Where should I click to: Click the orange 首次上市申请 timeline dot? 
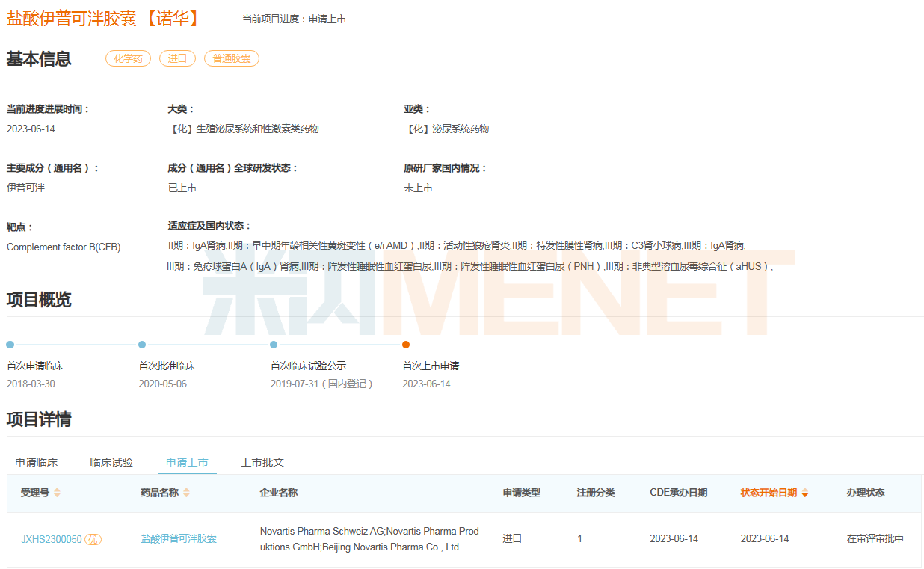pos(406,345)
